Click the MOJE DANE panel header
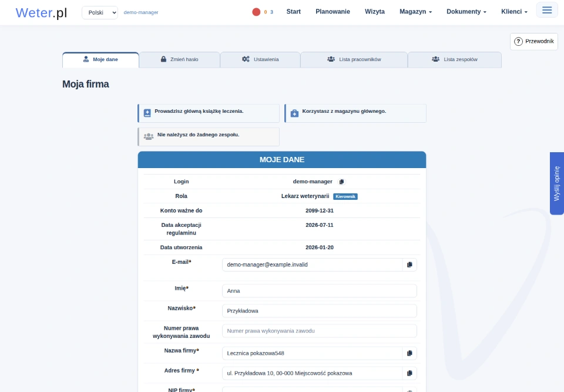564x392 pixels. click(x=282, y=160)
